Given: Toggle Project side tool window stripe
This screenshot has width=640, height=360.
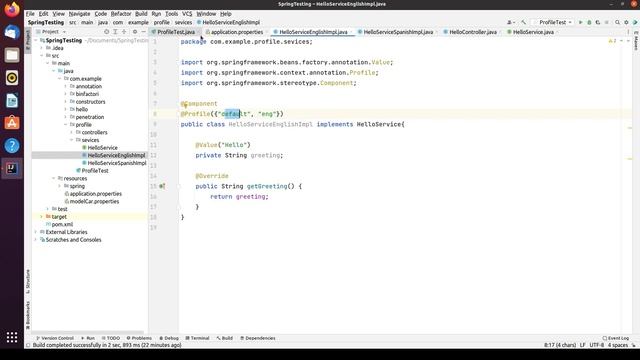Looking at the screenshot, I should [x=28, y=39].
